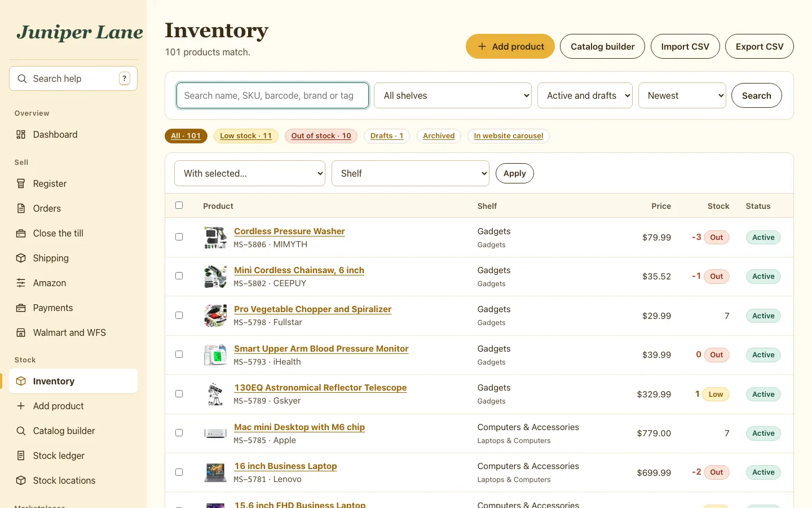The height and width of the screenshot is (508, 812).
Task: Click the Payments card icon
Action: pyautogui.click(x=21, y=308)
